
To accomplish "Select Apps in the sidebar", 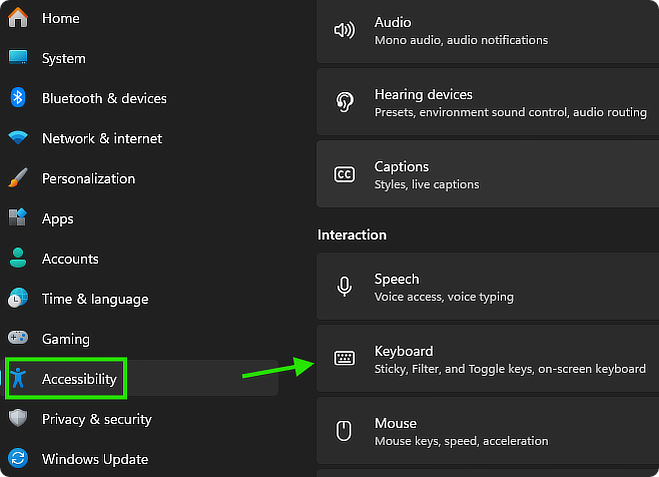I will (x=141, y=219).
